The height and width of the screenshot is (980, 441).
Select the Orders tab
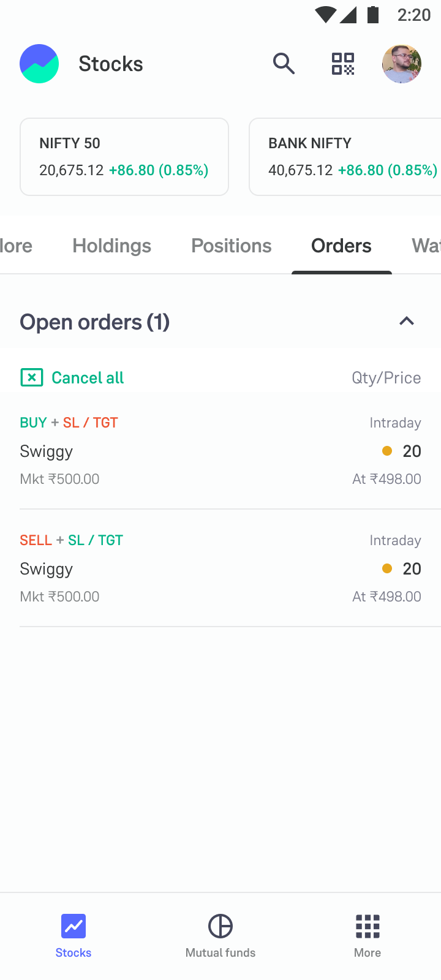point(341,246)
